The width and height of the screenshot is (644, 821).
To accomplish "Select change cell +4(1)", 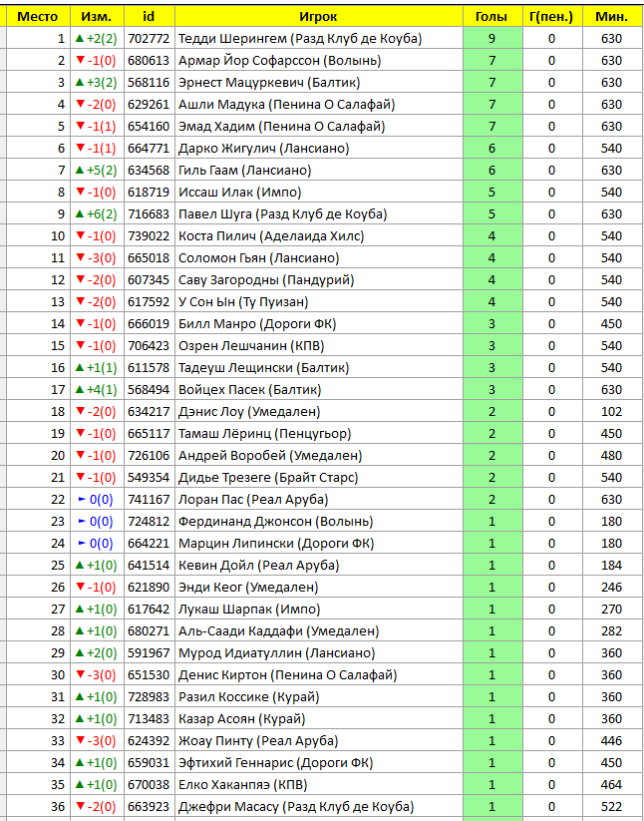I will (97, 390).
